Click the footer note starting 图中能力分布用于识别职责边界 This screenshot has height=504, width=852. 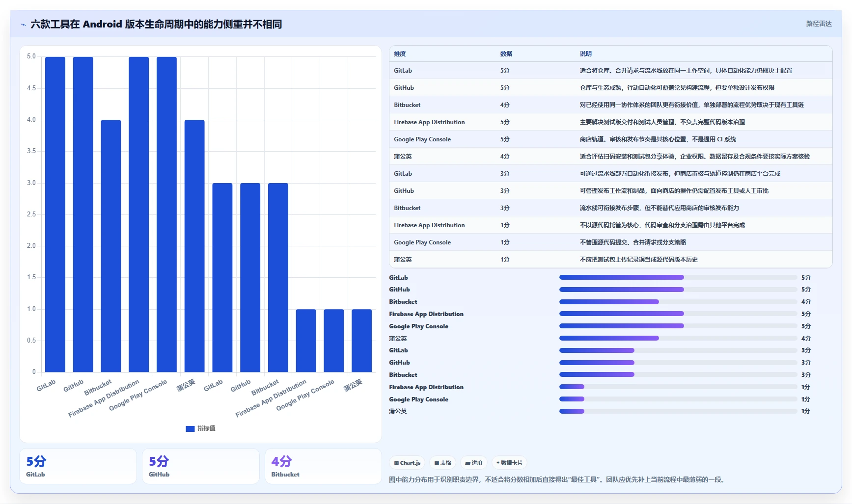[558, 479]
